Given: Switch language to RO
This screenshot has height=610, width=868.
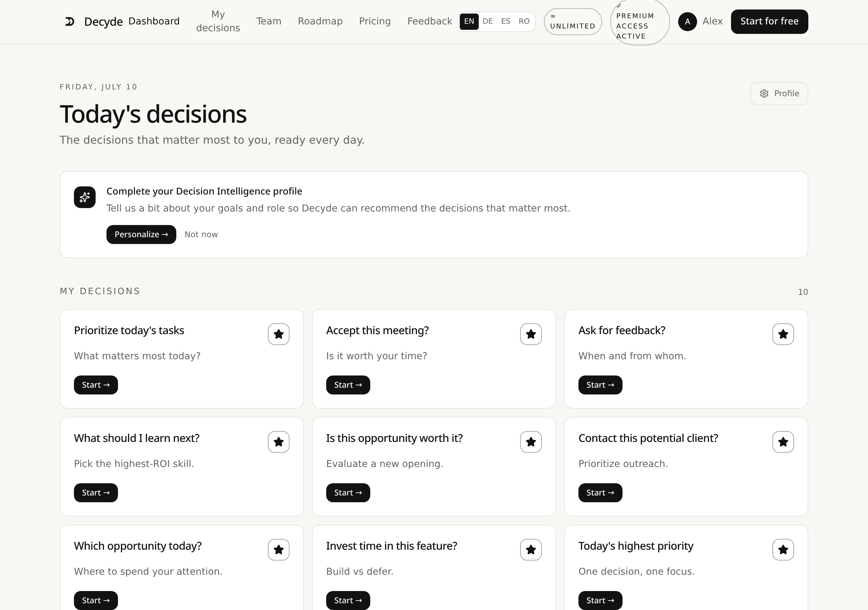Looking at the screenshot, I should (x=524, y=22).
